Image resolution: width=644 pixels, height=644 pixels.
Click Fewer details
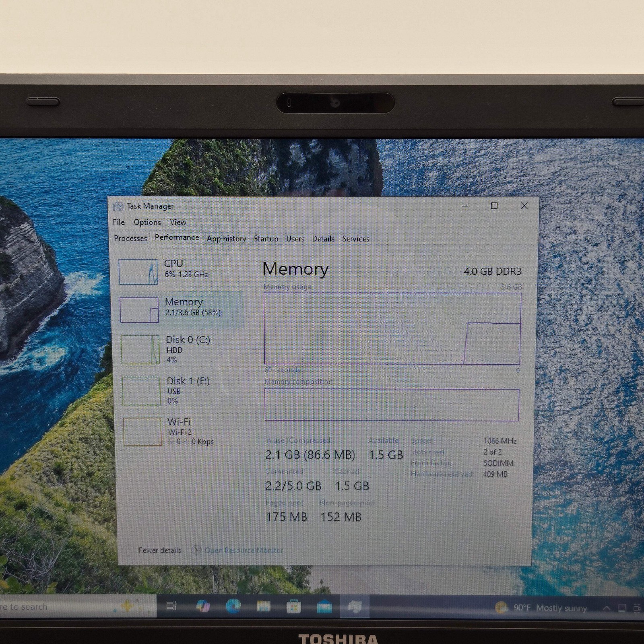(160, 550)
